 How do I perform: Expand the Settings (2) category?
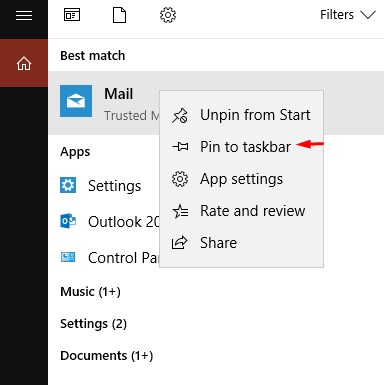[x=93, y=324]
